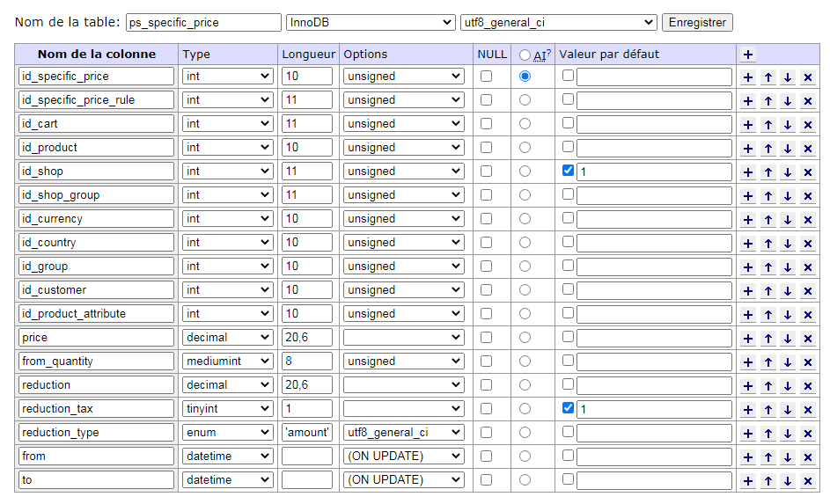The image size is (830, 504).
Task: Move reduction row up
Action: point(768,387)
